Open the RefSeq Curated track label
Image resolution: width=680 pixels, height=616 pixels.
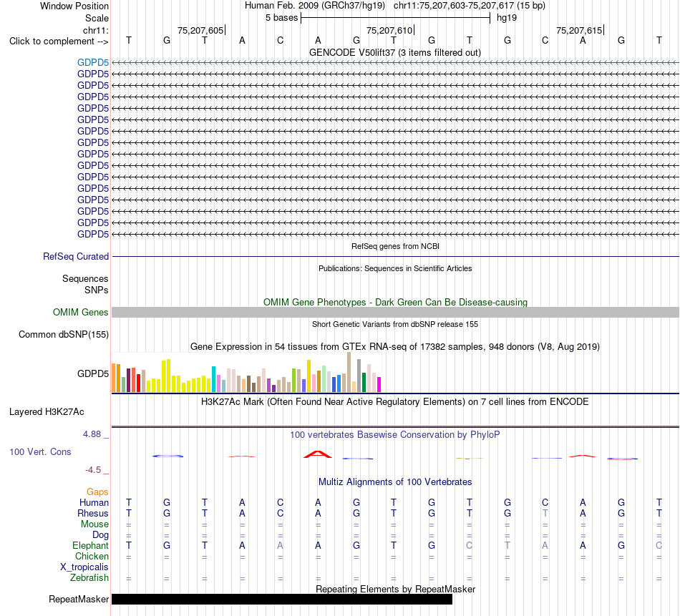click(76, 257)
